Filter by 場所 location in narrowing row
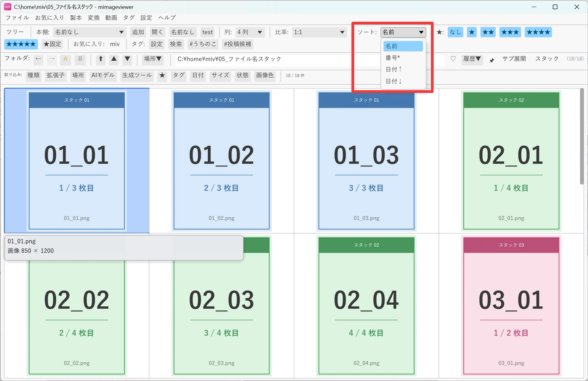Image resolution: width=588 pixels, height=381 pixels. (x=78, y=75)
